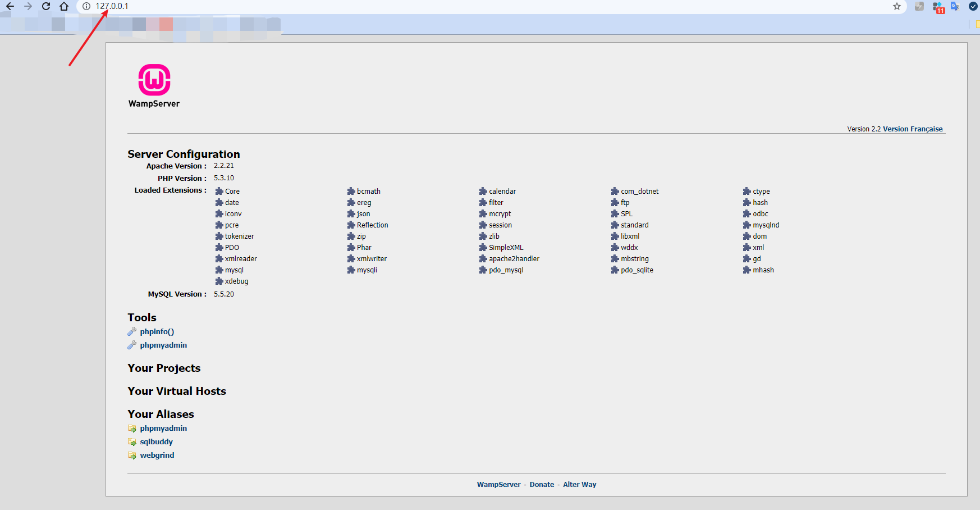980x510 pixels.
Task: Click the Apache version value 2.2.21
Action: (224, 166)
